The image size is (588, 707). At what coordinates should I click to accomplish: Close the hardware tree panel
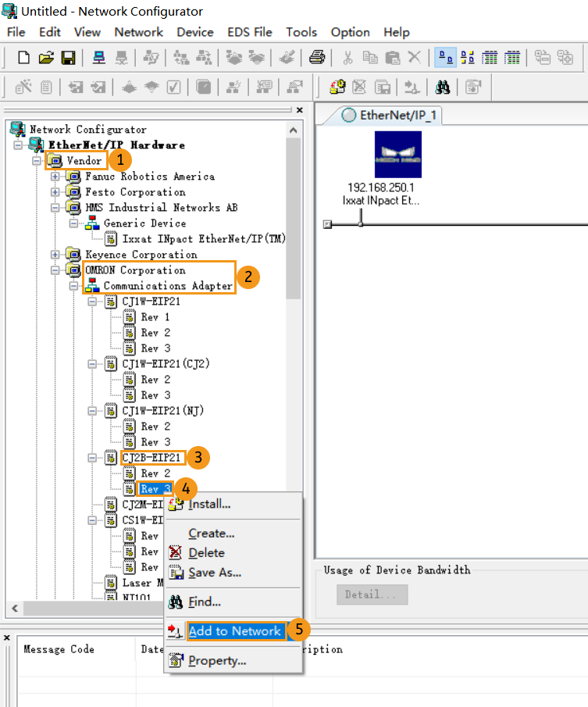point(300,109)
